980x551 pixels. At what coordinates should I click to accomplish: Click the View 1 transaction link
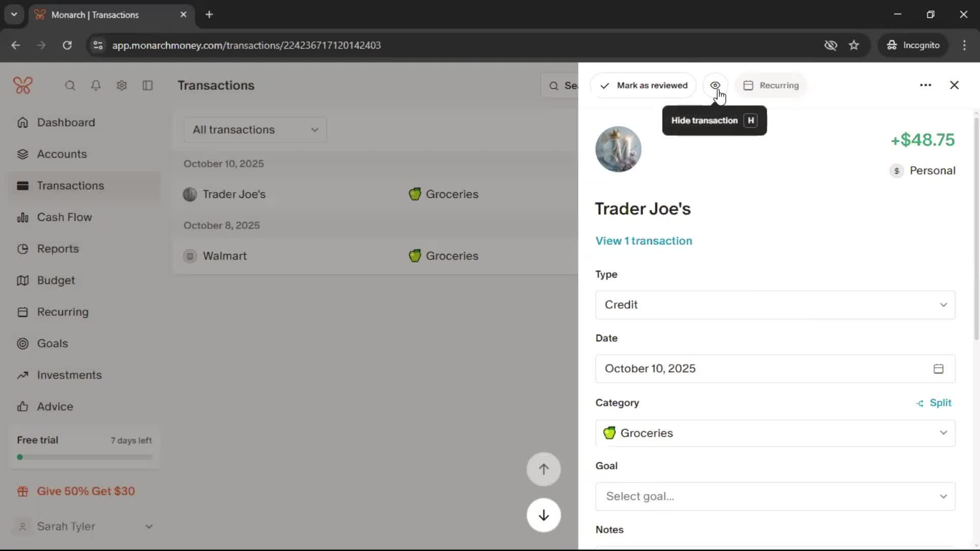[x=644, y=241]
